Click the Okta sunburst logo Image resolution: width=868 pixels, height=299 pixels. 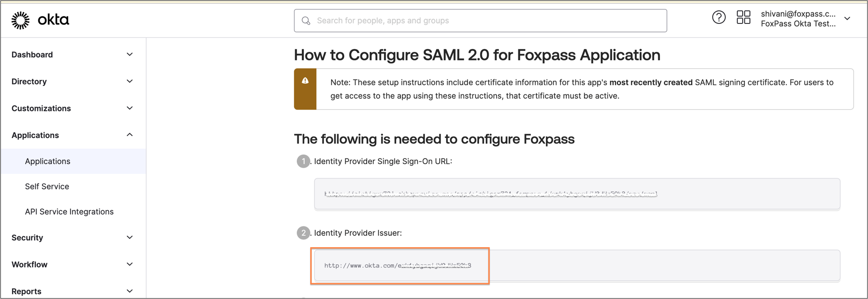tap(20, 20)
